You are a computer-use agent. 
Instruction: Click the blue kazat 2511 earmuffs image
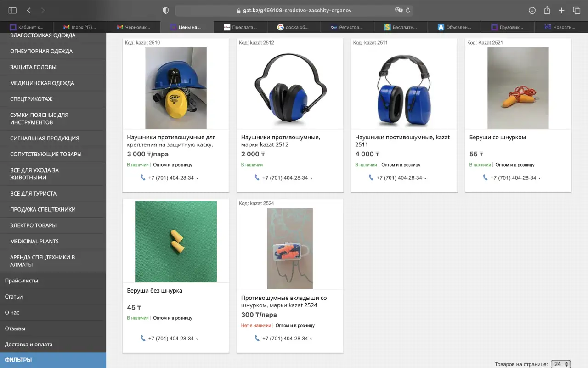404,88
